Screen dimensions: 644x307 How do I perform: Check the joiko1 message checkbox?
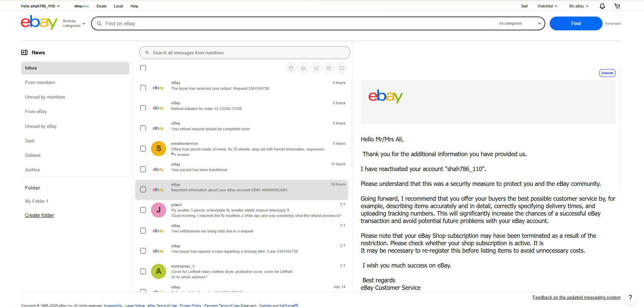[143, 210]
